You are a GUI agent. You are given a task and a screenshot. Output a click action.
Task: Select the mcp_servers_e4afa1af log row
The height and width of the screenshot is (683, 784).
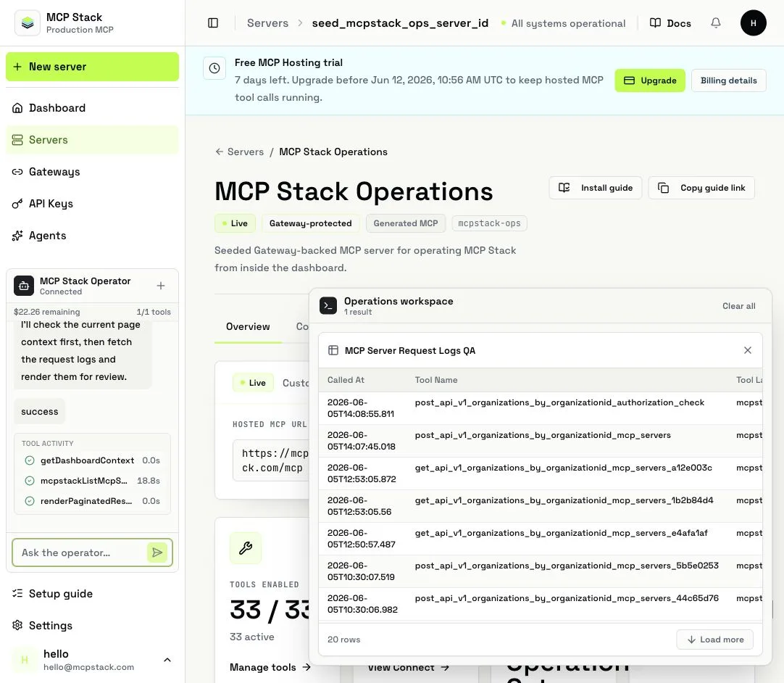540,539
